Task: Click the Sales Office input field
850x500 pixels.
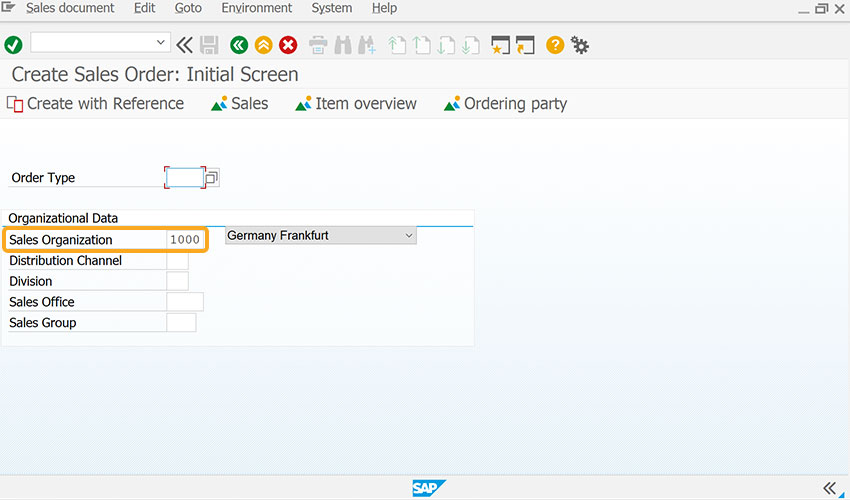Action: tap(185, 302)
